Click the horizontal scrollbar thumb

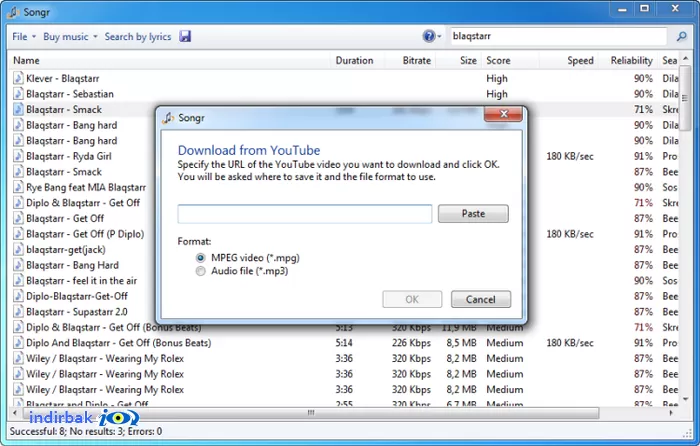pyautogui.click(x=311, y=413)
